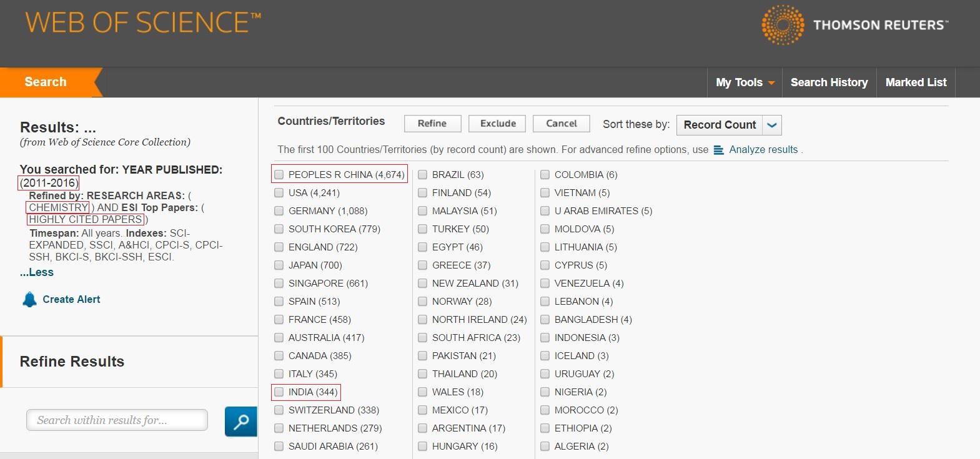This screenshot has width=980, height=459.
Task: Check the GREECE (37) checkbox
Action: point(423,265)
